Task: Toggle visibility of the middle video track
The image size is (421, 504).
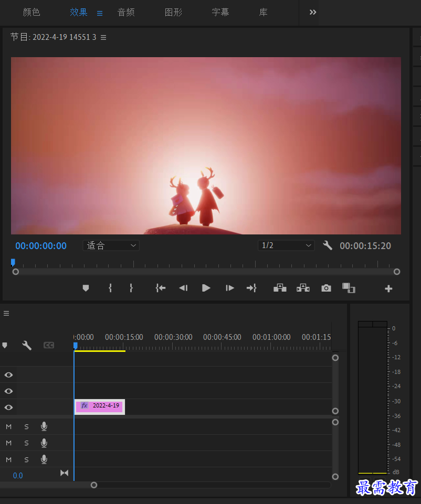Action: (9, 391)
